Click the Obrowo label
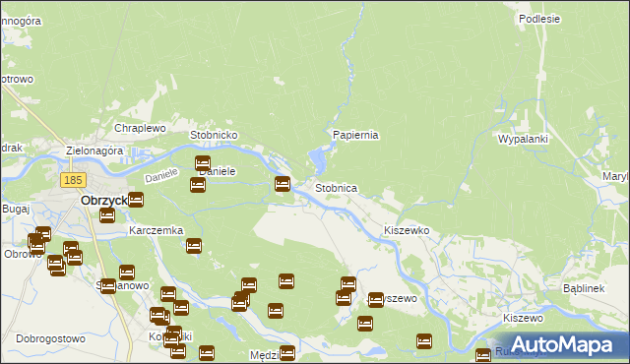The width and height of the screenshot is (630, 364). click(23, 254)
